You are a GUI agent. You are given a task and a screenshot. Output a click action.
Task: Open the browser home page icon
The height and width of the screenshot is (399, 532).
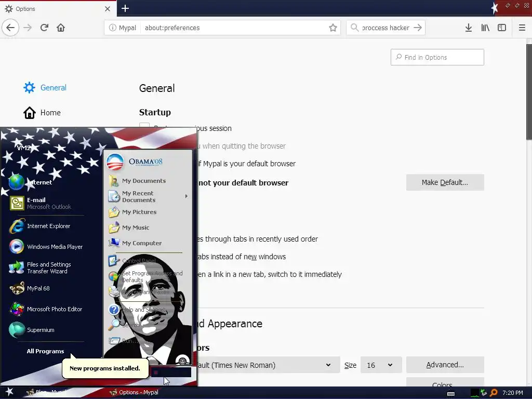(x=61, y=28)
